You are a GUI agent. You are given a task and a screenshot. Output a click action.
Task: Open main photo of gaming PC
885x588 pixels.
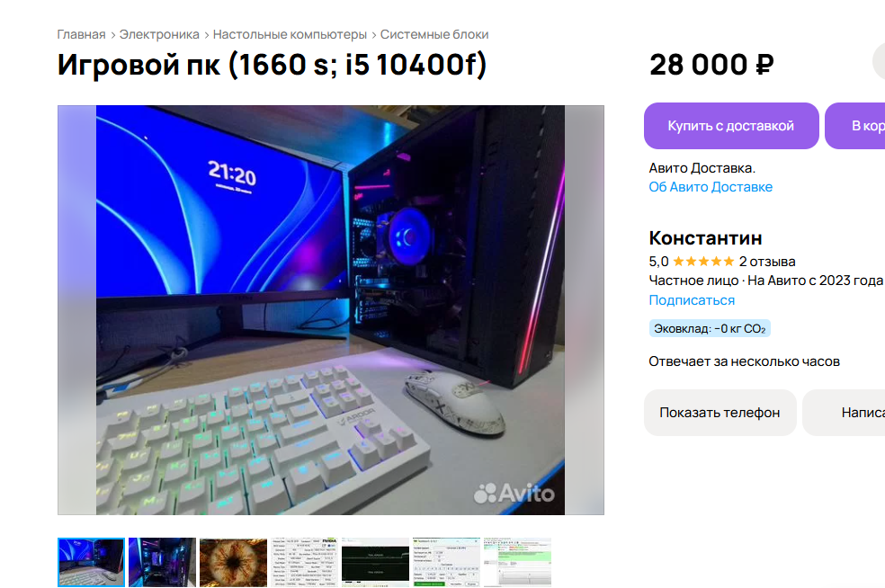pos(331,310)
